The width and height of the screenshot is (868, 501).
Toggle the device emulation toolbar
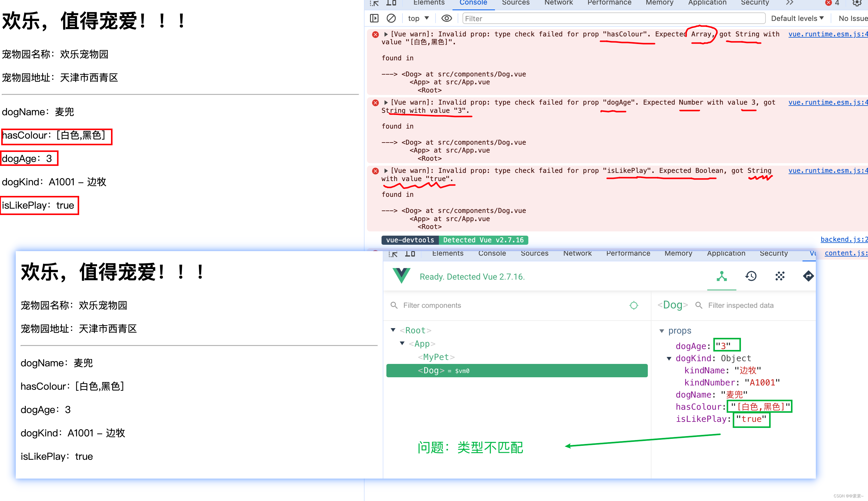[392, 3]
